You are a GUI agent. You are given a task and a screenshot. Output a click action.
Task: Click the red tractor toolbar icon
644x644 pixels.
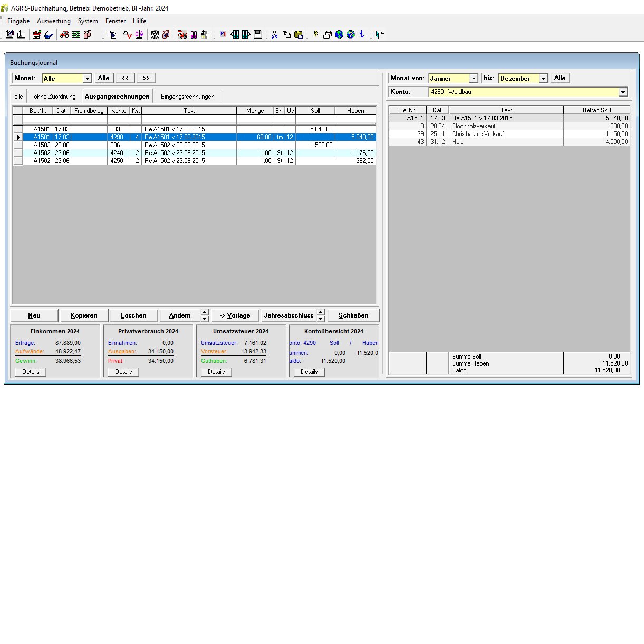64,34
